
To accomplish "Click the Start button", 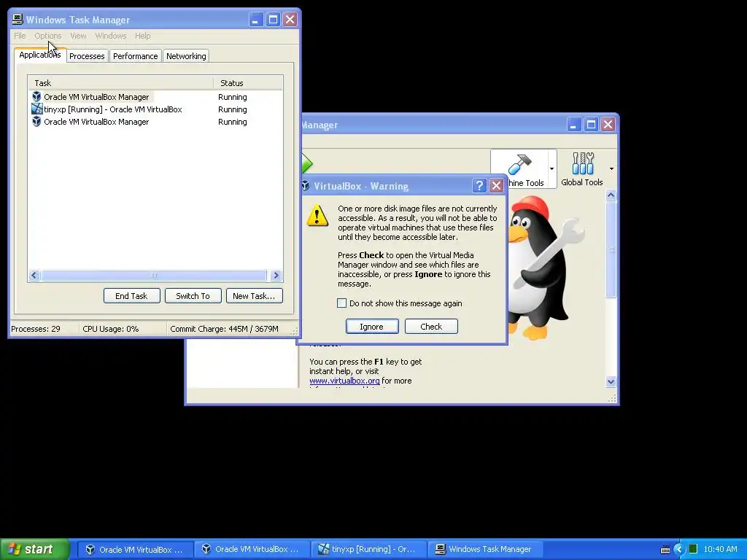I will (x=35, y=549).
